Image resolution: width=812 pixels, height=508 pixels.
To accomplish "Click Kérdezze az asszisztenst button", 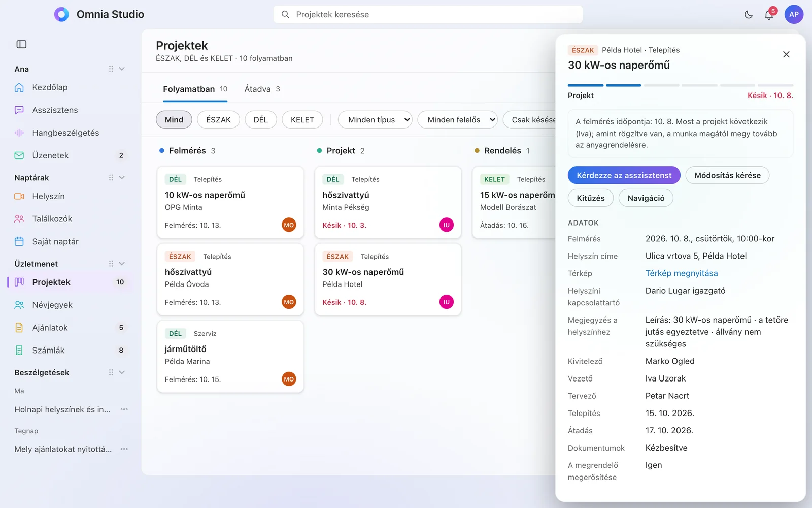I will coord(624,175).
